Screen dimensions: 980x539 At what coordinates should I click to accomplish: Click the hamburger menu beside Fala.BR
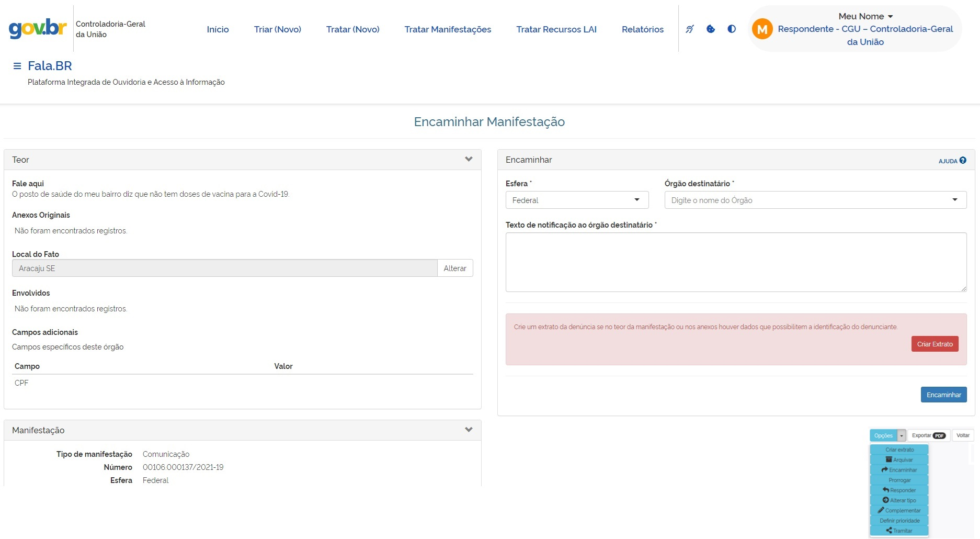pos(17,66)
